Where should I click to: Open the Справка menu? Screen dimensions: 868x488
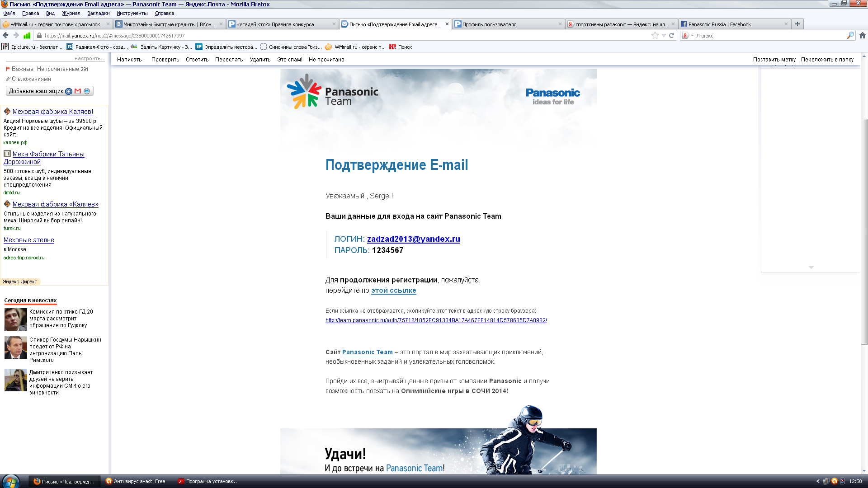coord(165,13)
